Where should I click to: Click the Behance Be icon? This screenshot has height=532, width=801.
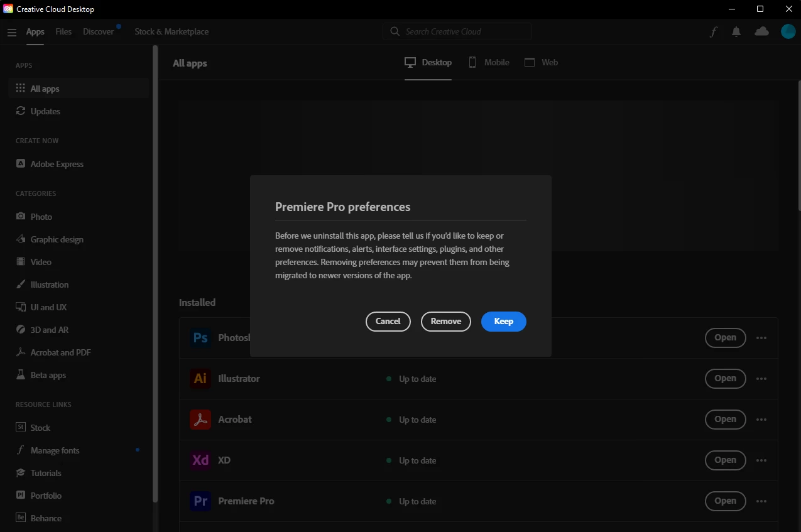21,518
